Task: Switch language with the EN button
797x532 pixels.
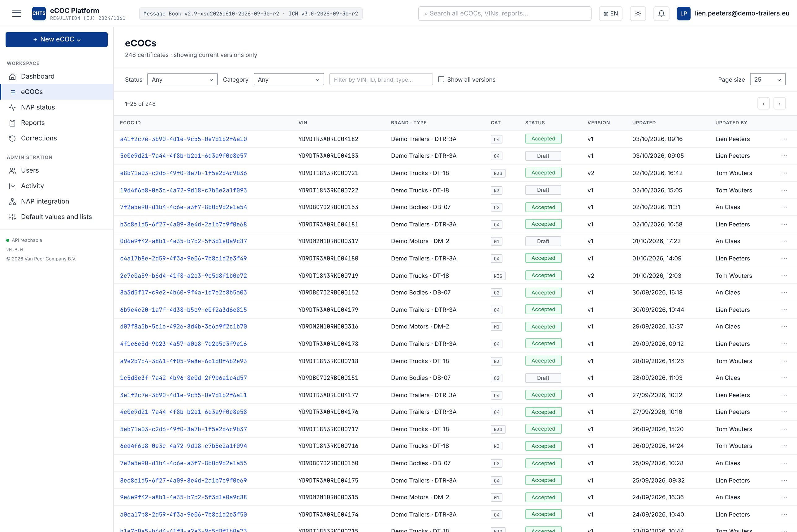Action: 610,14
